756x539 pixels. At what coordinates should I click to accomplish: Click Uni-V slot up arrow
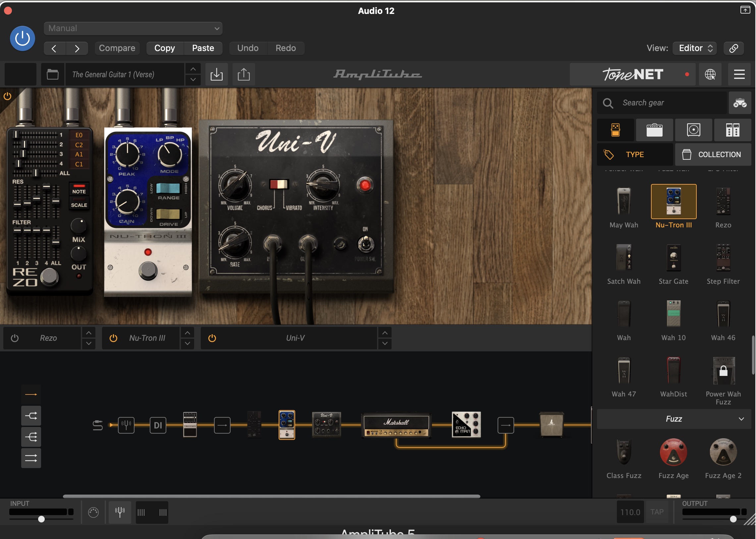click(x=385, y=332)
